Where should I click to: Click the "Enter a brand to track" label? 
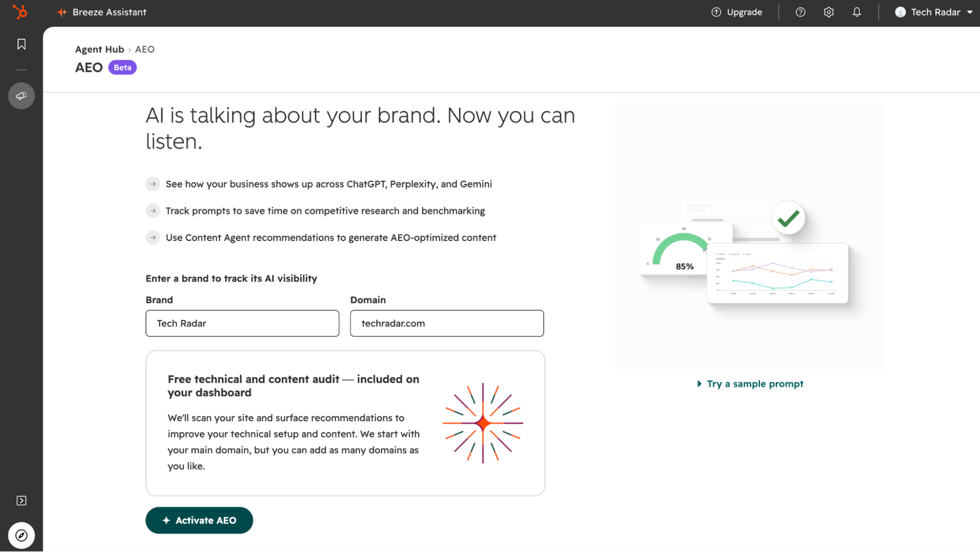(x=231, y=279)
